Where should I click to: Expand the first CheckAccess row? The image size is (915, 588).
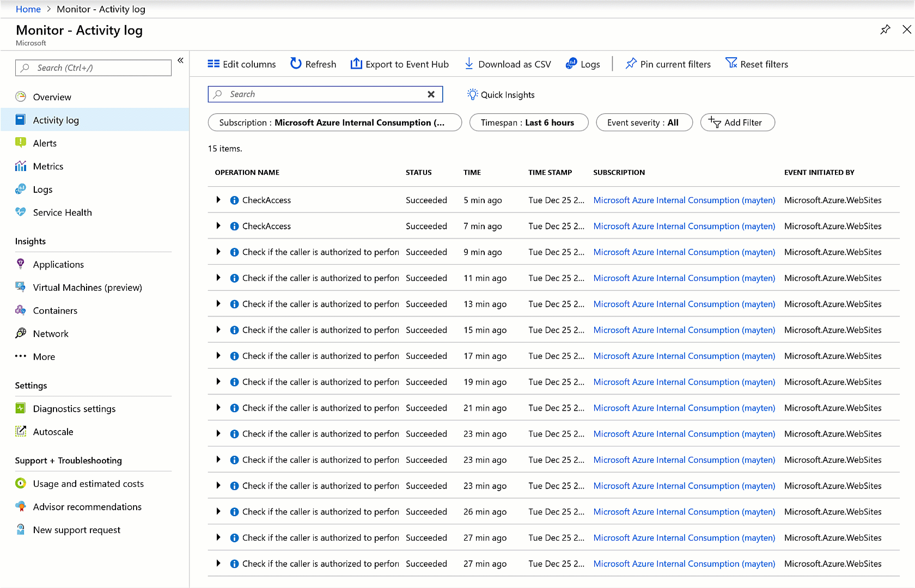tap(218, 200)
